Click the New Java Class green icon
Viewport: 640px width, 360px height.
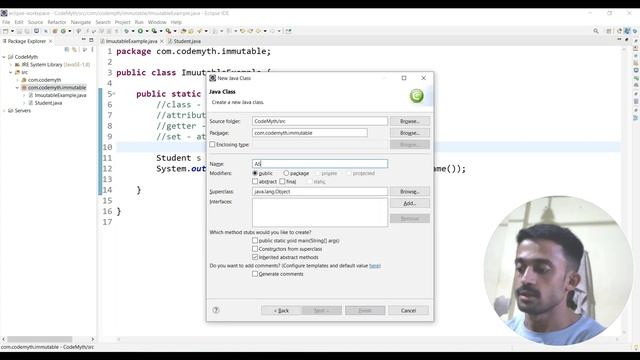pos(63,31)
